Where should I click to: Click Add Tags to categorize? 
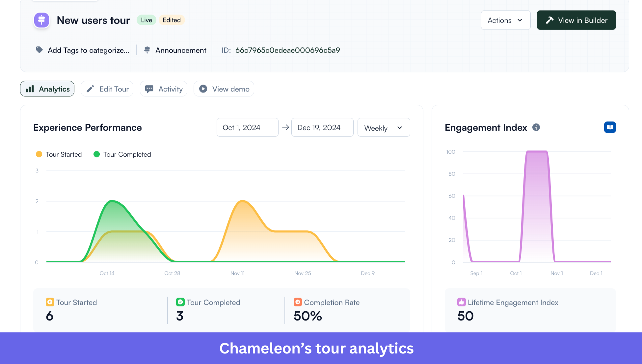coord(89,50)
